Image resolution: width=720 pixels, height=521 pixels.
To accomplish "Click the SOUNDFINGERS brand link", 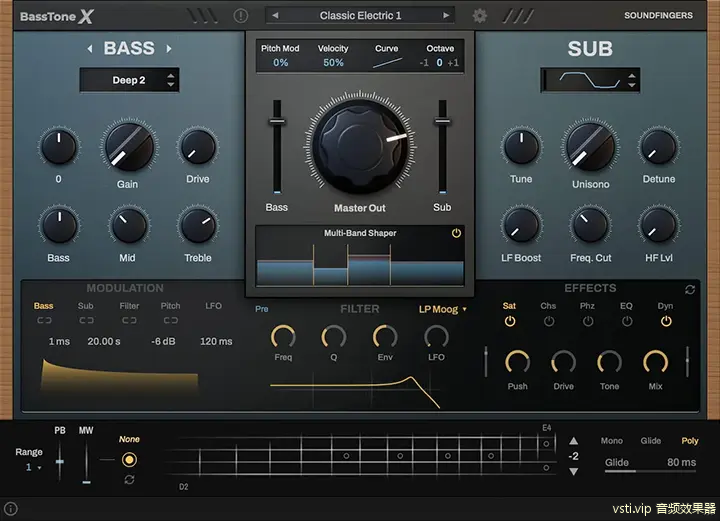I will click(x=658, y=15).
